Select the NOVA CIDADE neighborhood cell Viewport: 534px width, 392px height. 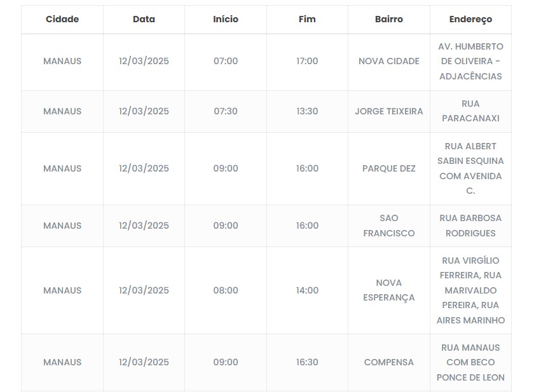[388, 61]
